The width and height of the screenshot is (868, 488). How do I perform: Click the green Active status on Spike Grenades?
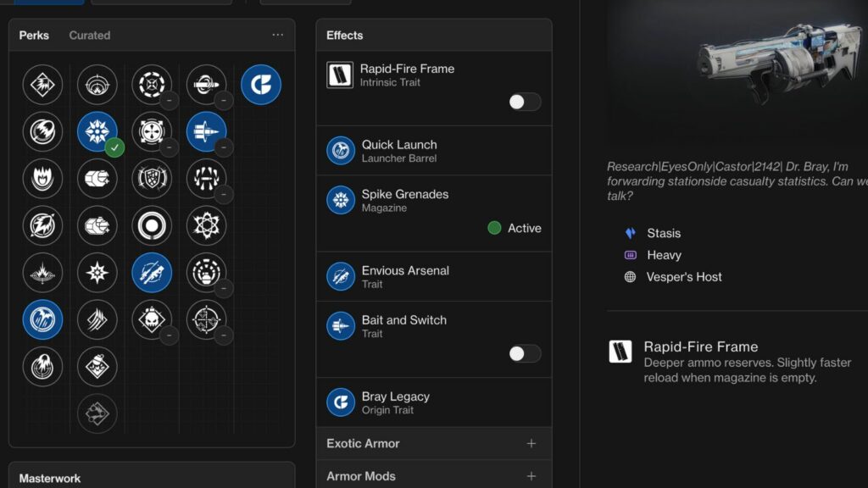pos(515,228)
